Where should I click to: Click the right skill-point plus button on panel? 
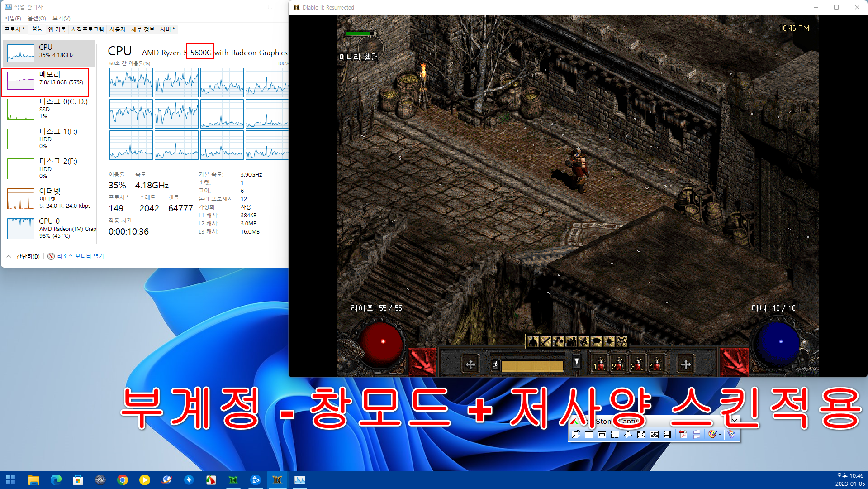click(686, 364)
